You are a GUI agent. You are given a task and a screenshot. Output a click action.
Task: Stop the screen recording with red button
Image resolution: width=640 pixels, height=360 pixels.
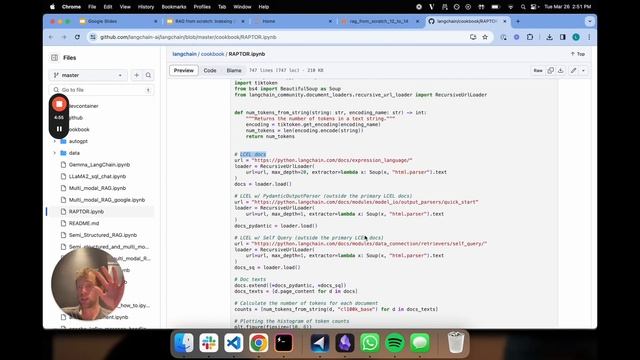(x=59, y=104)
